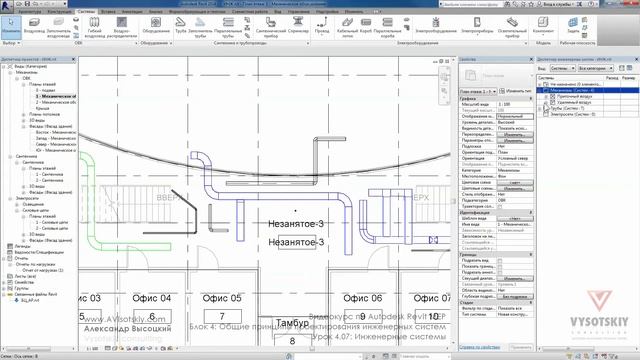Open the Вид Системы dropdown in system browser

pyautogui.click(x=562, y=68)
